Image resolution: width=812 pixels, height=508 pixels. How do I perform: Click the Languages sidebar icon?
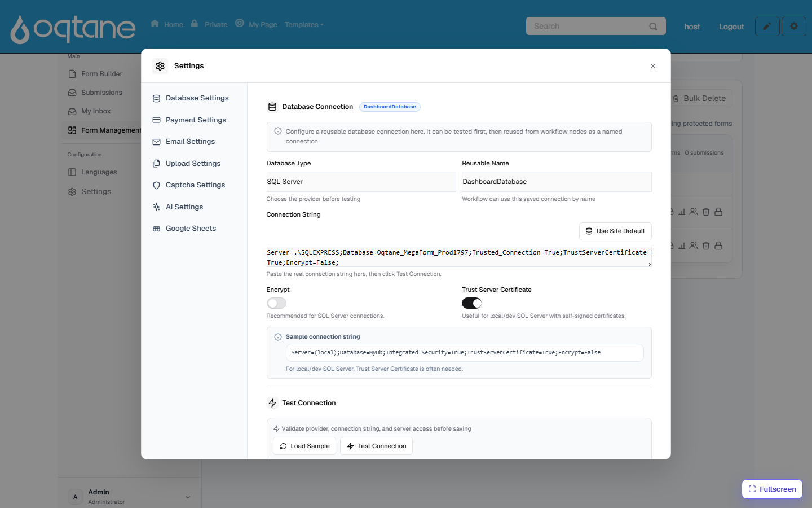[72, 172]
